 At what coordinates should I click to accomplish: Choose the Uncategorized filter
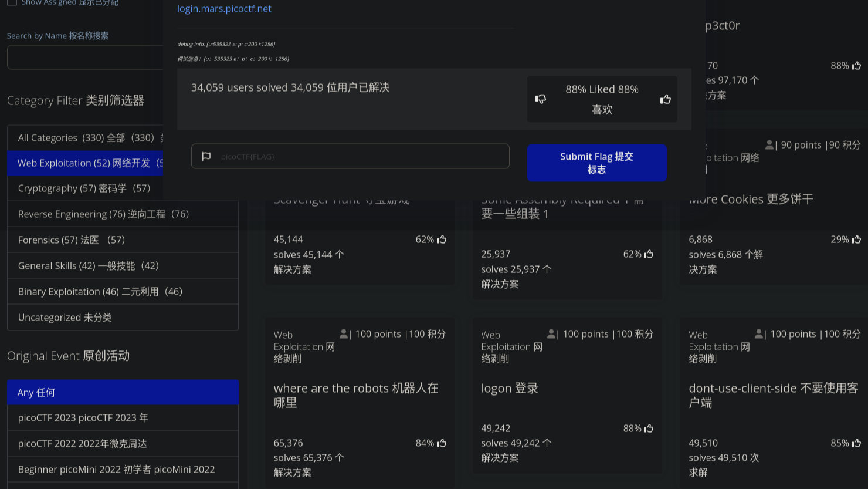click(x=123, y=317)
